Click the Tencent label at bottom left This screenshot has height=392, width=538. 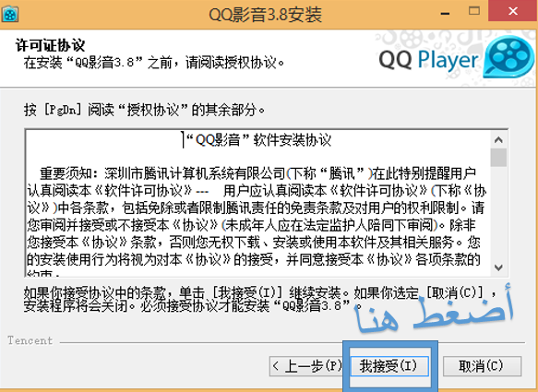pyautogui.click(x=30, y=340)
